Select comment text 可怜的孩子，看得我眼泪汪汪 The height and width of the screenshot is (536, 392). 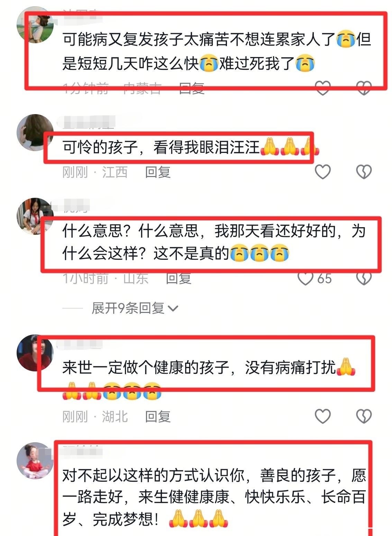point(161,147)
